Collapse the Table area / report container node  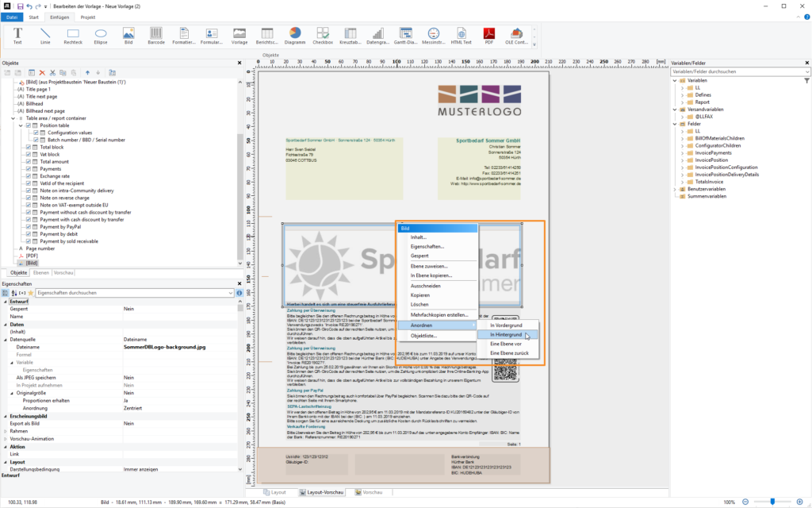[x=13, y=118]
